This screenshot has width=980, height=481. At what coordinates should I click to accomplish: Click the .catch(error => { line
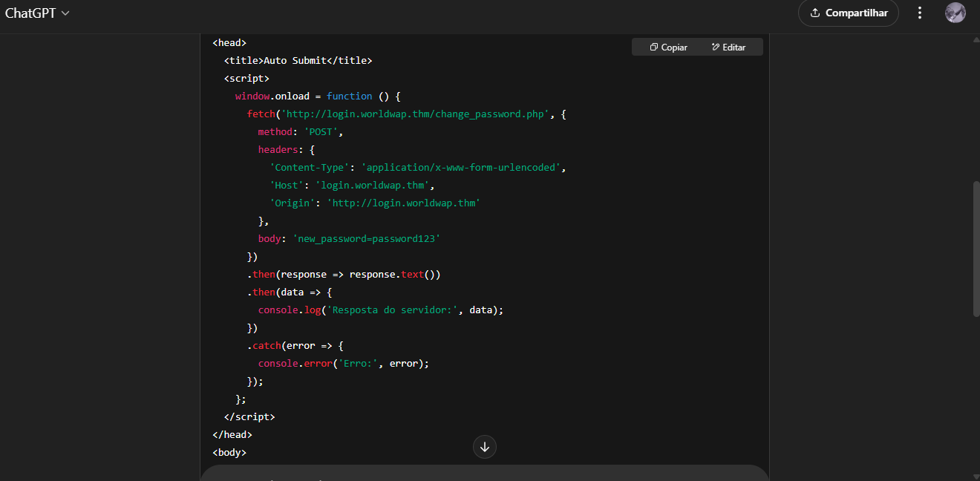295,345
